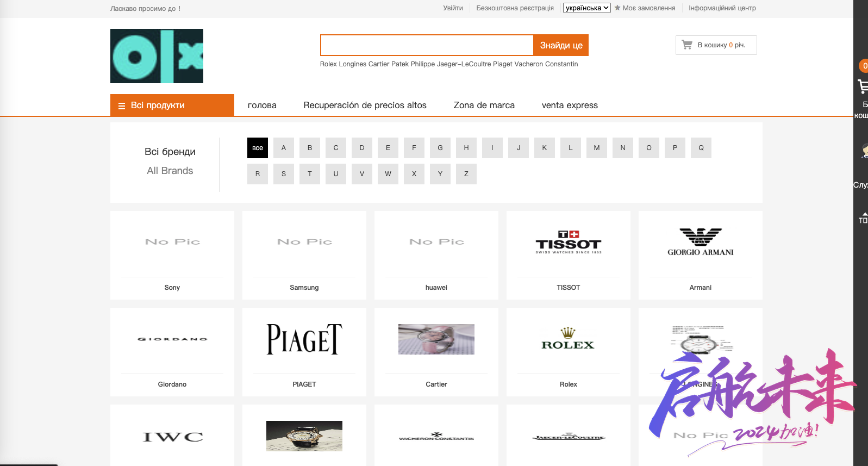Open the Samsung brand name
Screen dimensions: 868x466
[304, 288]
